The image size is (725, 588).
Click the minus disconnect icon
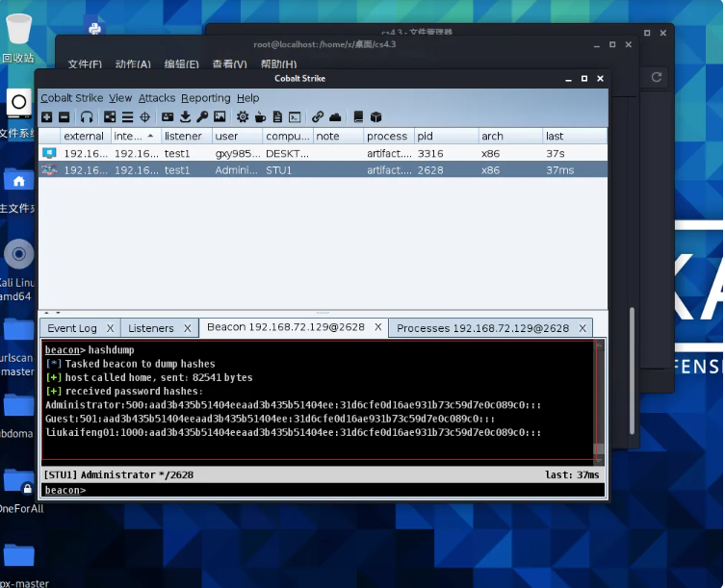[x=65, y=117]
